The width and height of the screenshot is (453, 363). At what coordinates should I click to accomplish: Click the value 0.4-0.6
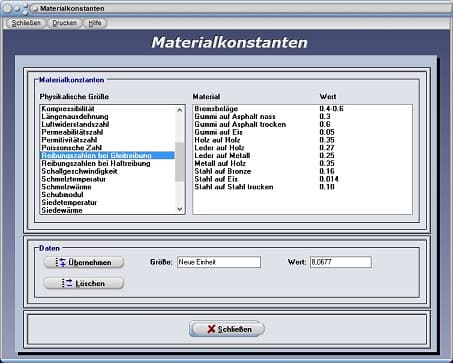coord(331,109)
